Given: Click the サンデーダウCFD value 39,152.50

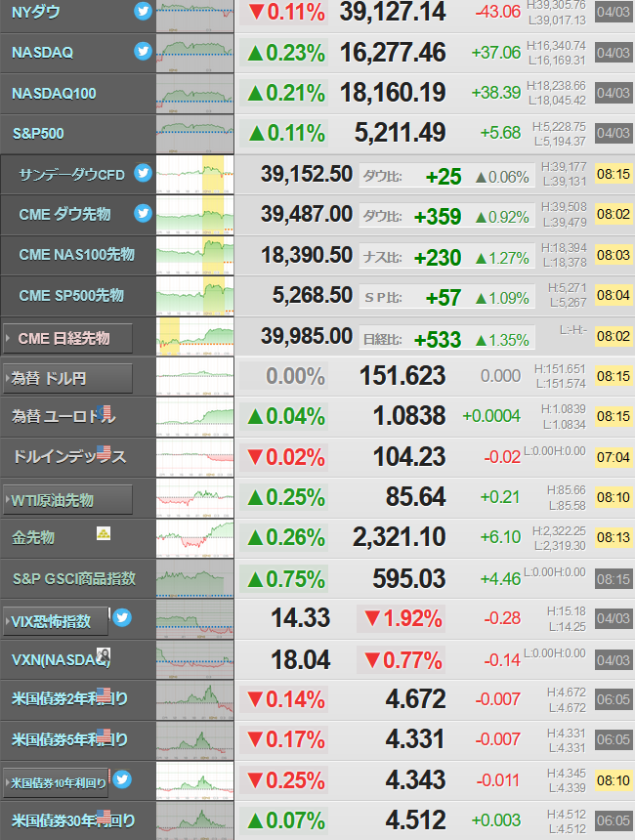Looking at the screenshot, I should click(x=307, y=174).
